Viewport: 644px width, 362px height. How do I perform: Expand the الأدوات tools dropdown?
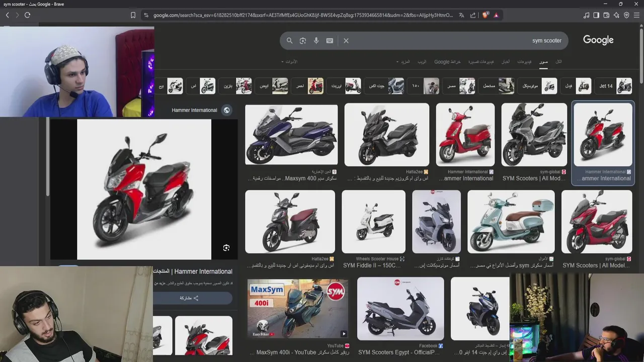pyautogui.click(x=289, y=62)
